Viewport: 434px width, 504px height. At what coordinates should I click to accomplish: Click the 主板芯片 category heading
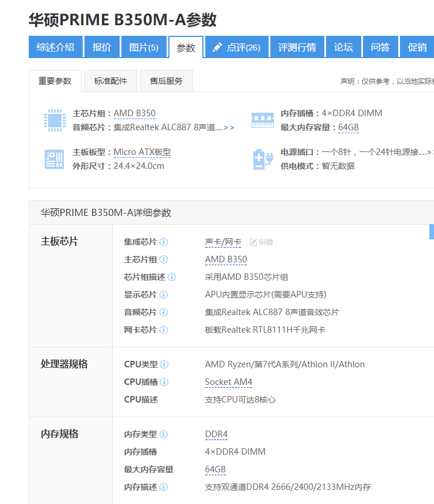pos(59,241)
